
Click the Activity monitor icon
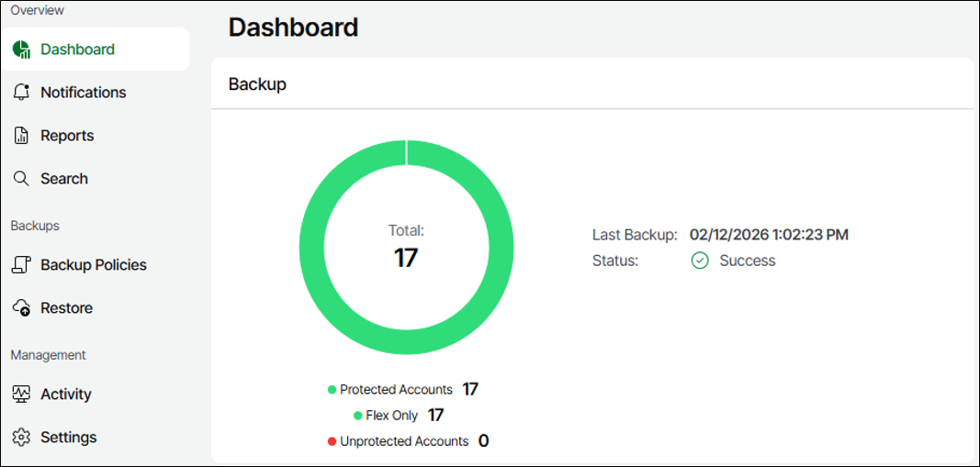pyautogui.click(x=21, y=395)
